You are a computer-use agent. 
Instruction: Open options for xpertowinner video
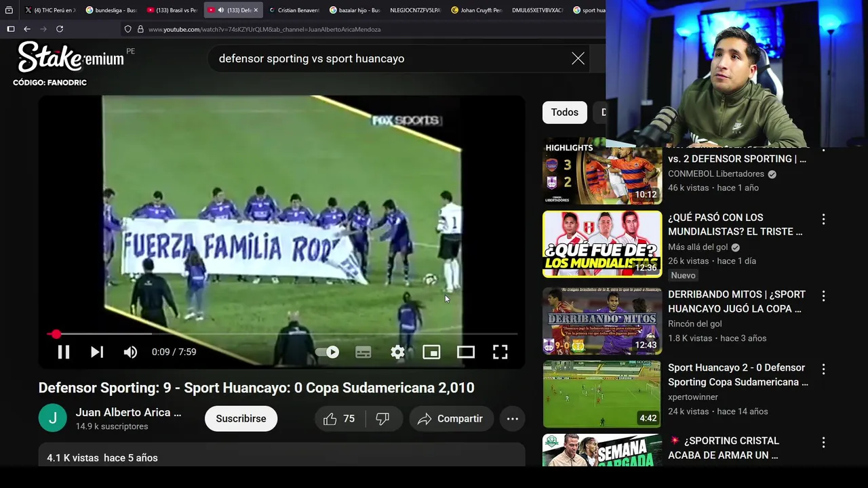(823, 369)
